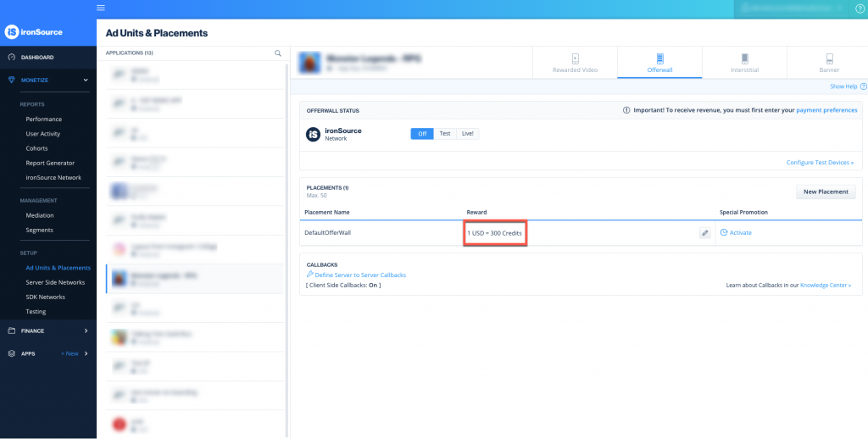Click the ironSource logo in sidebar
Viewport: 868px width, 439px height.
pos(33,32)
